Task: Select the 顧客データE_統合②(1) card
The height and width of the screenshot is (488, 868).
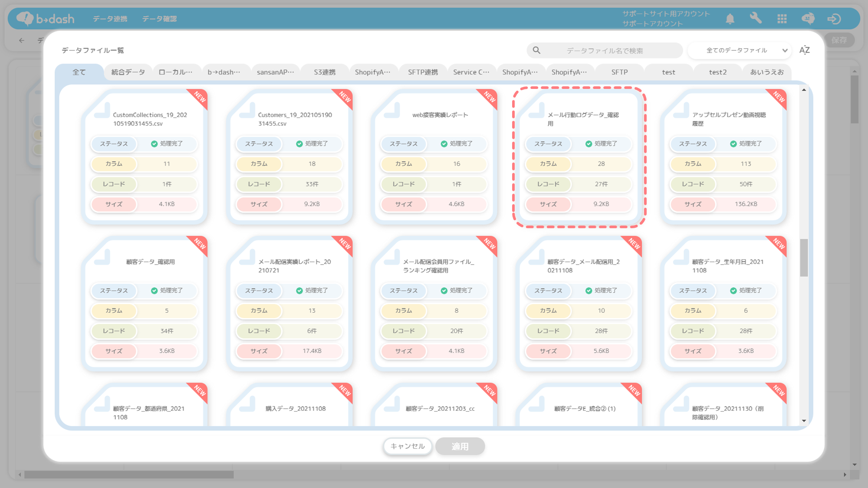Action: tap(579, 404)
